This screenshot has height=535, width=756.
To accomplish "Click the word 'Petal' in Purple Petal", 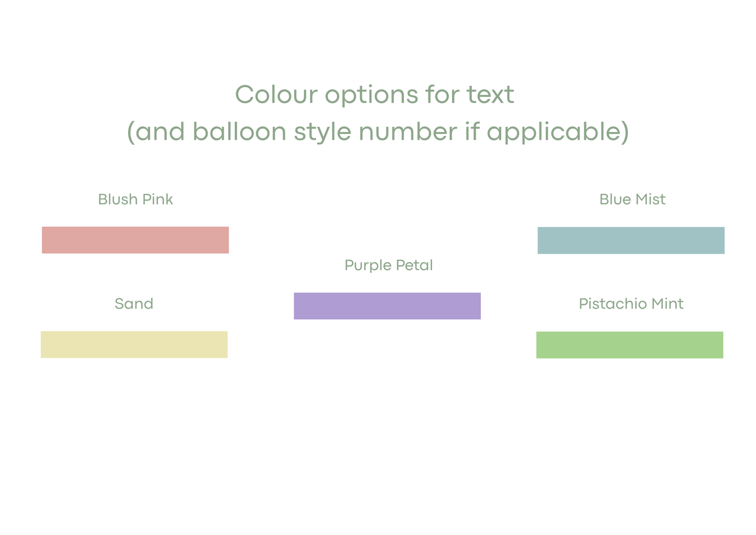I will click(x=414, y=265).
